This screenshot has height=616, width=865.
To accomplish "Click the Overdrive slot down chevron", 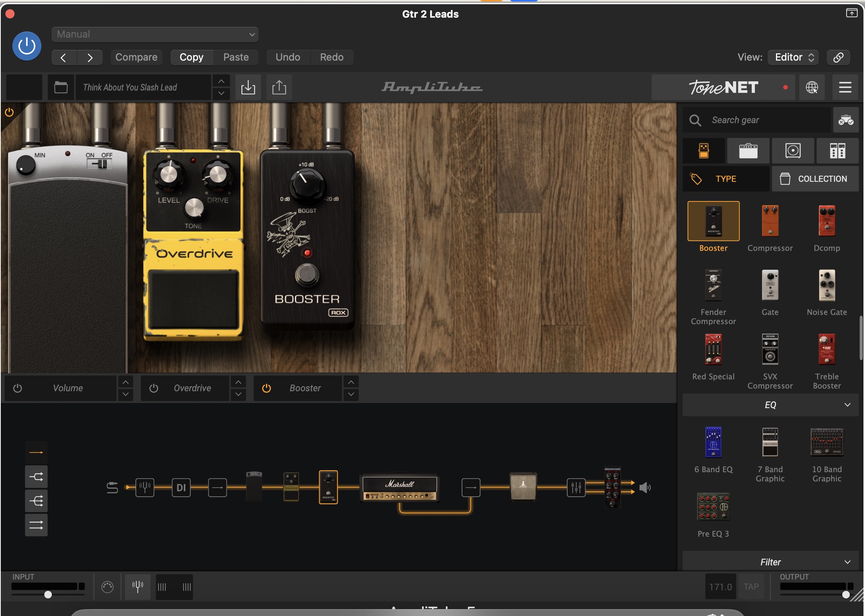I will point(238,394).
